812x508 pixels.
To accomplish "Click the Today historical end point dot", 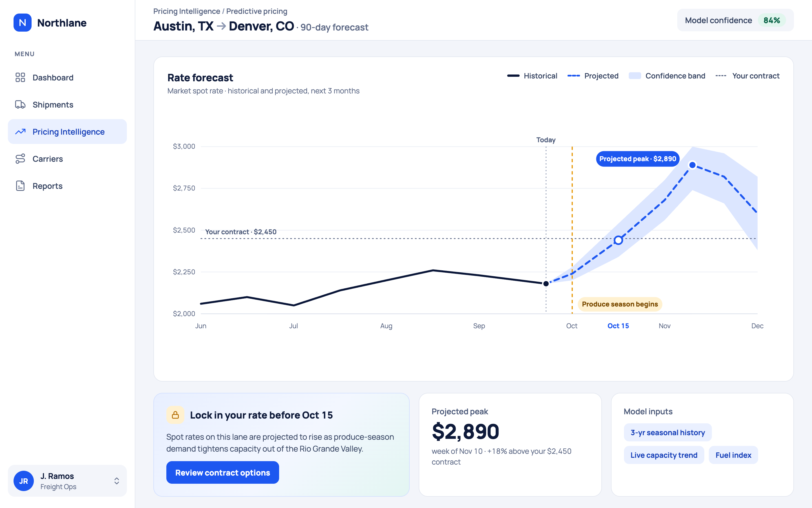I will tap(546, 284).
